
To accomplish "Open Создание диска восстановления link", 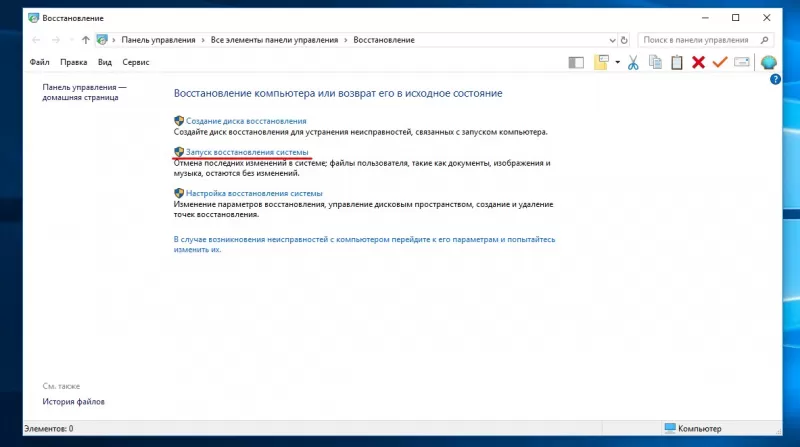I will tap(246, 121).
